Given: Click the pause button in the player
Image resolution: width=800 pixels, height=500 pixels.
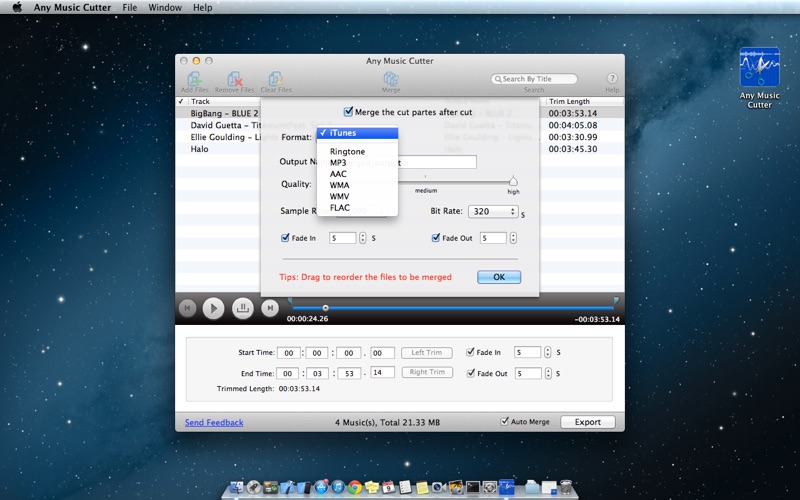Looking at the screenshot, I should (x=242, y=308).
